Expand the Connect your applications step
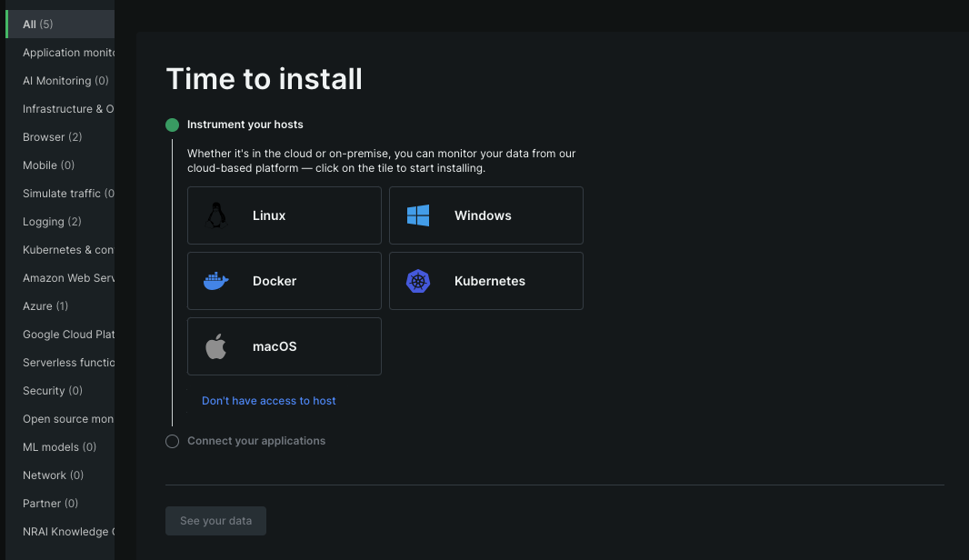The width and height of the screenshot is (969, 560). (256, 441)
